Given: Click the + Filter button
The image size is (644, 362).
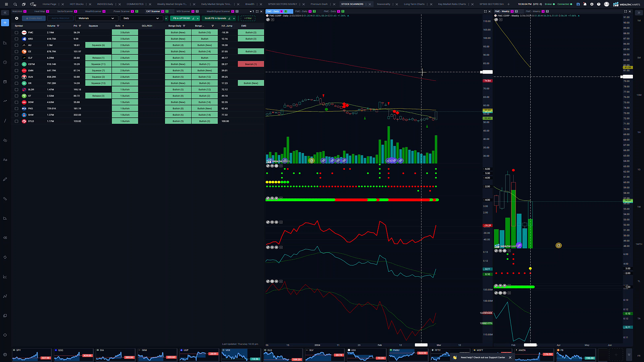Looking at the screenshot, I should click(248, 18).
